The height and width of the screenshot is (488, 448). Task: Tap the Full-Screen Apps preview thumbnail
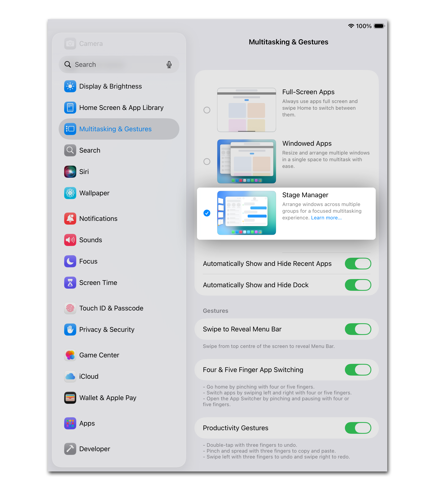[247, 110]
